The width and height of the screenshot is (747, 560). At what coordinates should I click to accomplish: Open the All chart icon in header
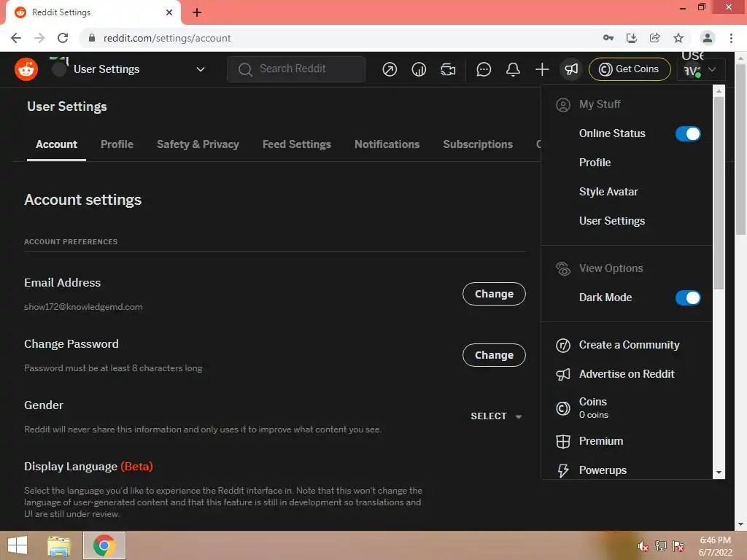419,69
